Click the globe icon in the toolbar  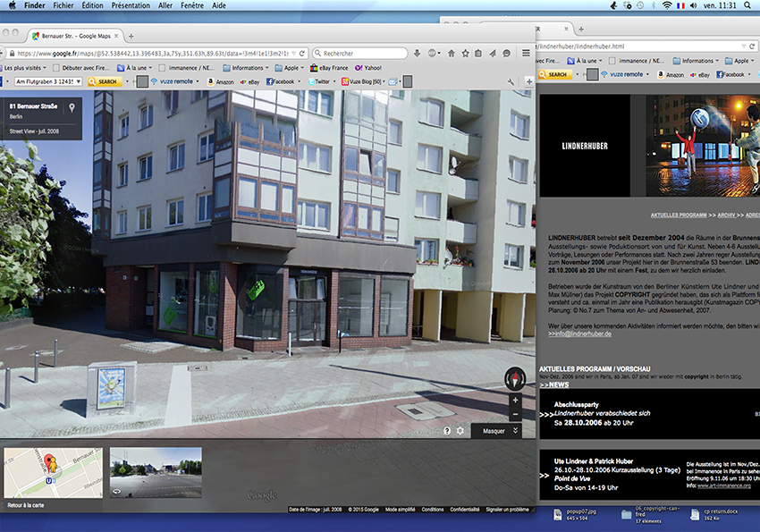(x=432, y=54)
